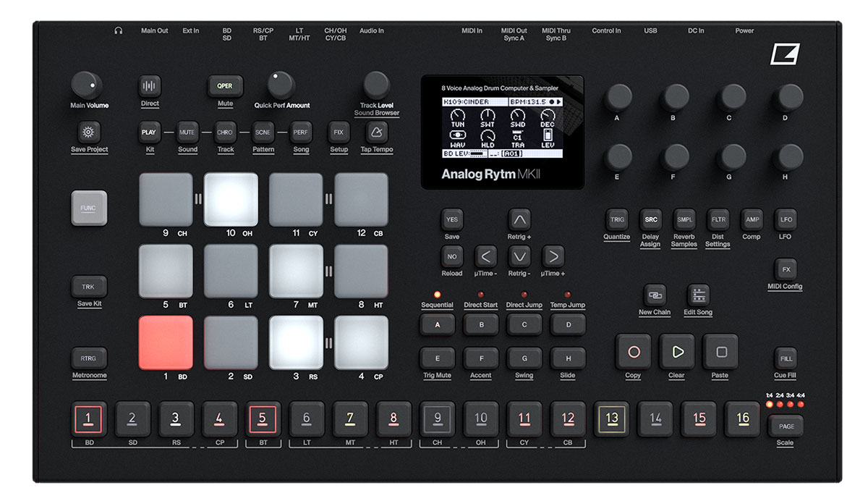Open the FX MIDI Config page
Viewport: 868px width, 501px height.
point(786,270)
